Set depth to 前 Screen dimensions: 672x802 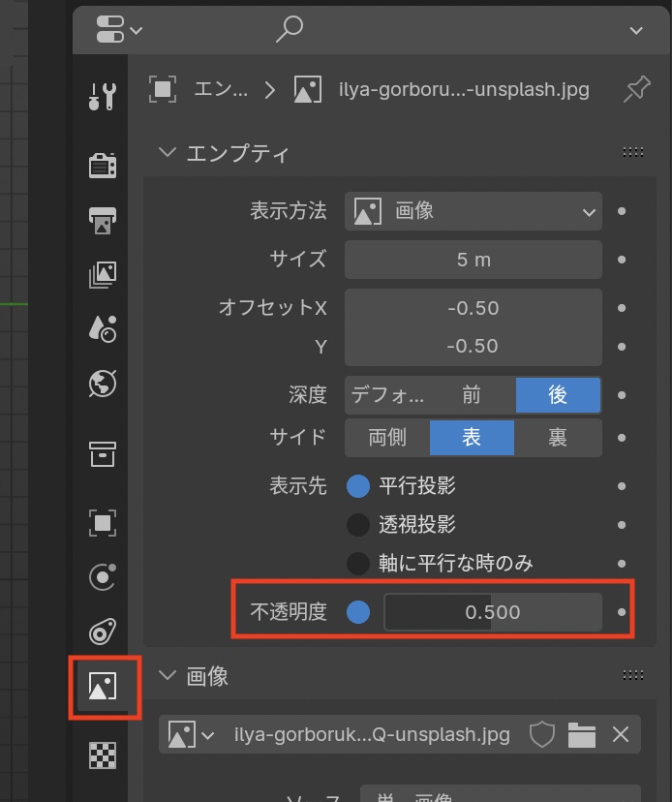point(472,395)
